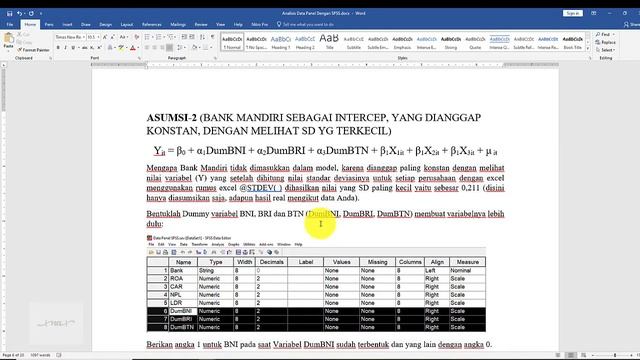Click the Sign in button
This screenshot has width=640, height=360.
coord(573,13)
